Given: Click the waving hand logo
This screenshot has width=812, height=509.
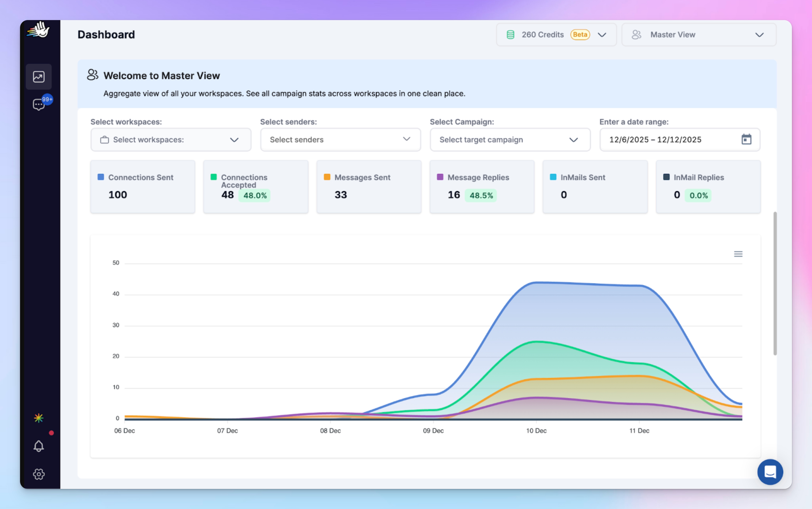Looking at the screenshot, I should 39,30.
